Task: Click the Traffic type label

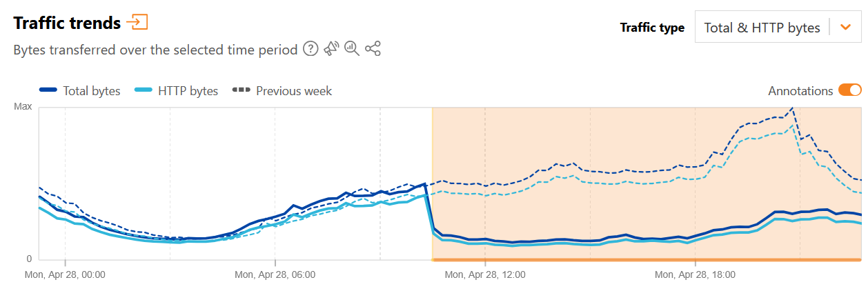Action: tap(652, 28)
